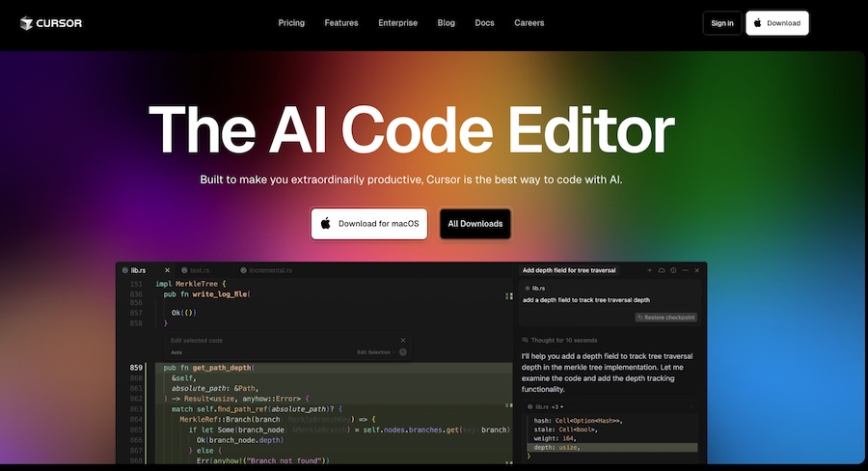Screen dimensions: 868x471
Task: Close the chat panel
Action: [x=697, y=270]
